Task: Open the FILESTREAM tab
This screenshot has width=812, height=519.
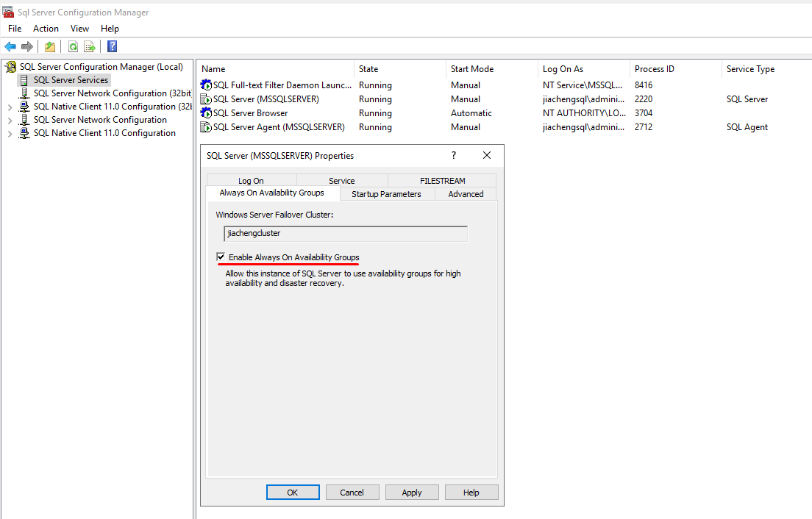Action: click(x=442, y=181)
